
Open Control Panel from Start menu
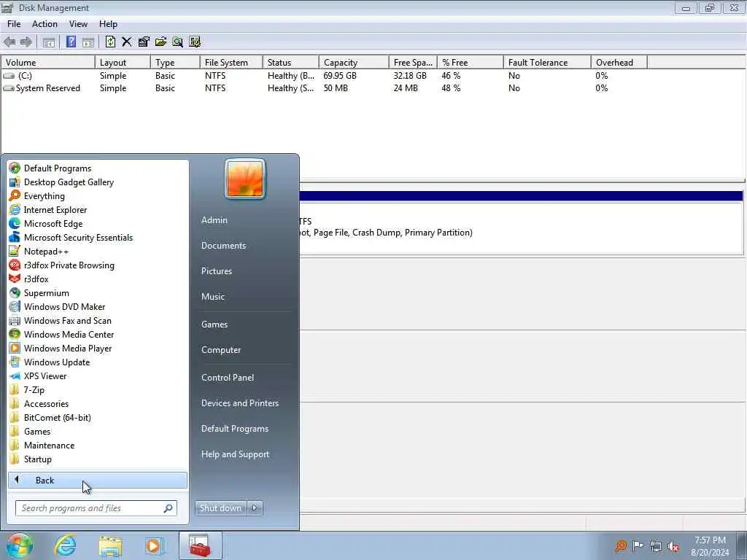(x=228, y=378)
